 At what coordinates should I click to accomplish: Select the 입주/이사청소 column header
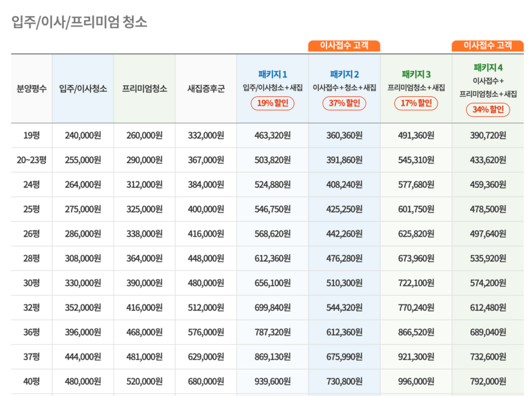click(x=82, y=88)
